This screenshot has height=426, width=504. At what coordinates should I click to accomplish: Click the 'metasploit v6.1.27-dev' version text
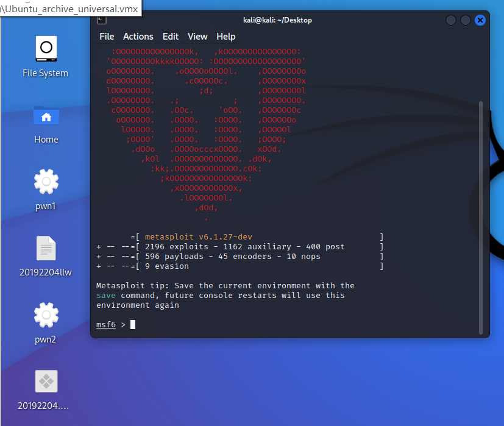pyautogui.click(x=198, y=237)
